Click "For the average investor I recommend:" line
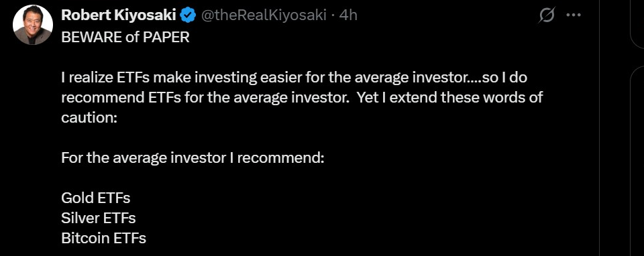This screenshot has width=644, height=256. tap(193, 158)
